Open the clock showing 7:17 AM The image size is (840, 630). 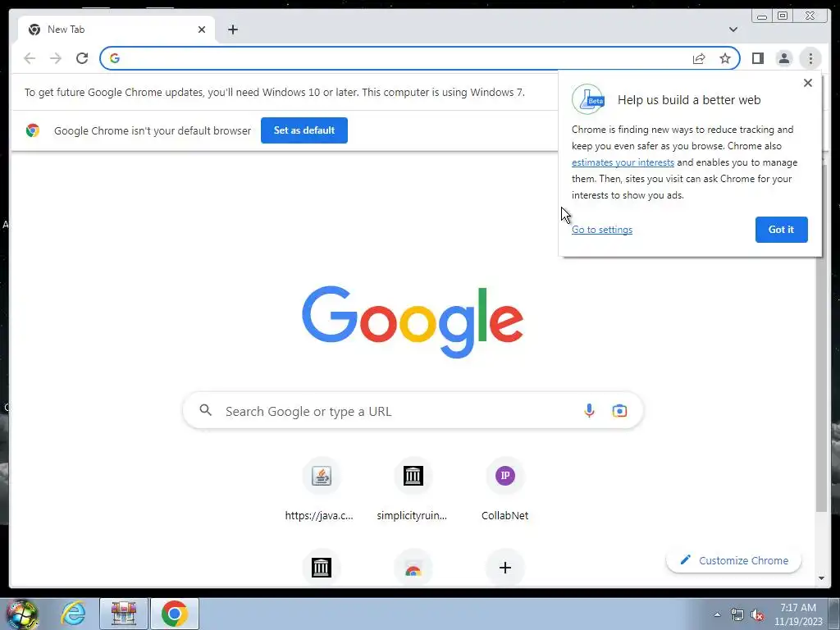797,614
